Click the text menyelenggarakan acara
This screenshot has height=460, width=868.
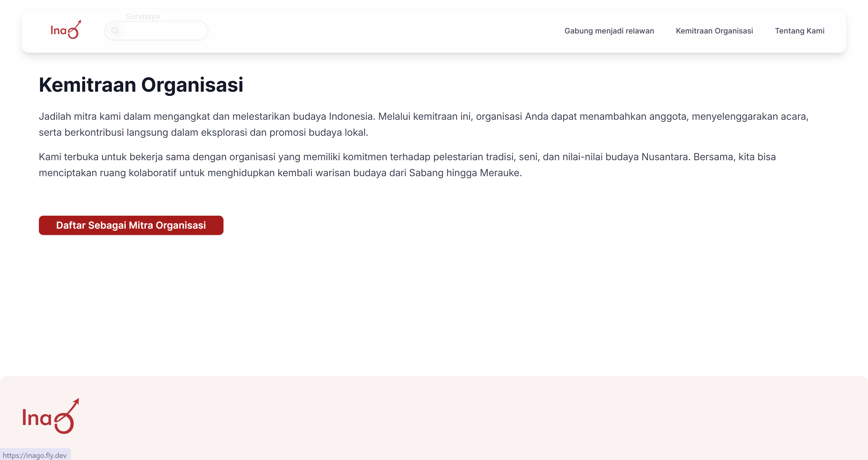click(749, 116)
